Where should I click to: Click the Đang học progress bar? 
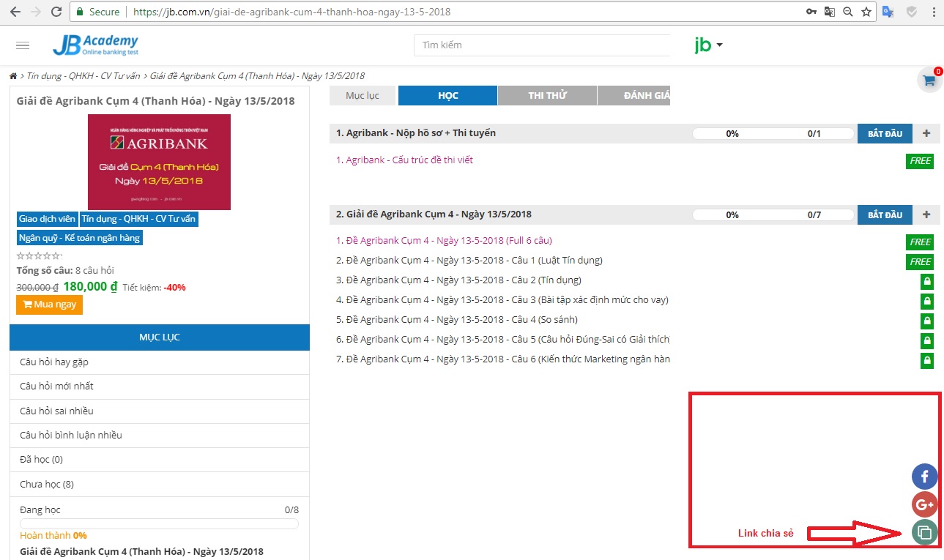[159, 524]
